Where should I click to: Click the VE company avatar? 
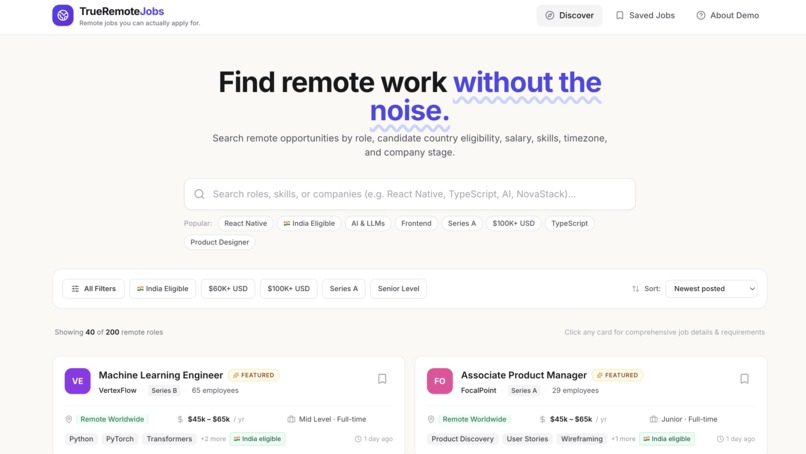tap(78, 381)
